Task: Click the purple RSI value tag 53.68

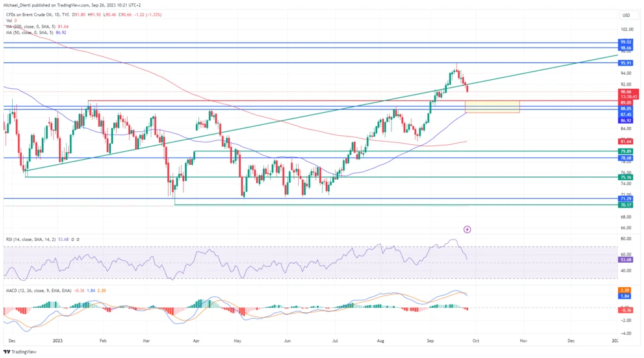Action: (625, 259)
